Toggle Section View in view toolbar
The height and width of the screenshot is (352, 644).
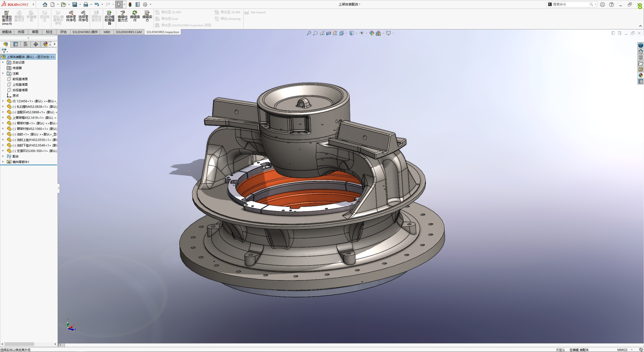point(329,33)
